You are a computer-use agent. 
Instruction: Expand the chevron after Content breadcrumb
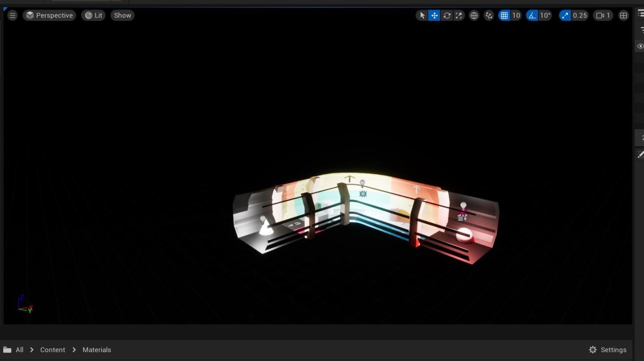point(74,350)
